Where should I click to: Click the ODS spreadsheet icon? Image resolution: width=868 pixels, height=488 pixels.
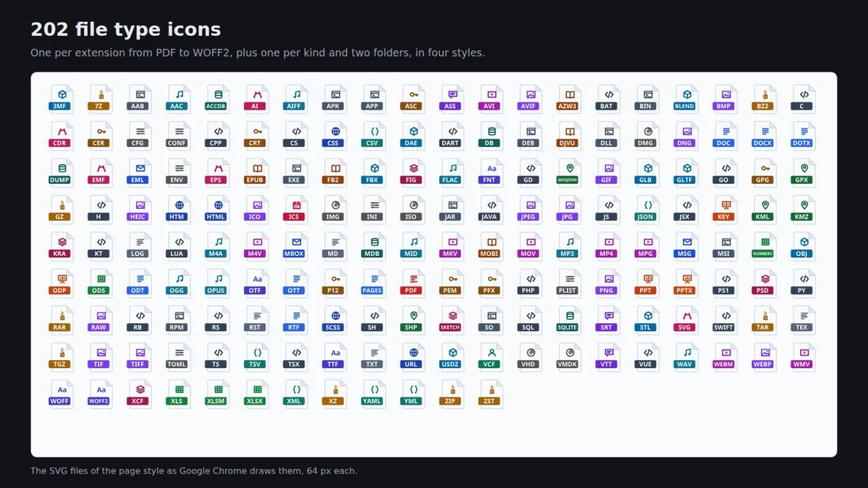(101, 283)
